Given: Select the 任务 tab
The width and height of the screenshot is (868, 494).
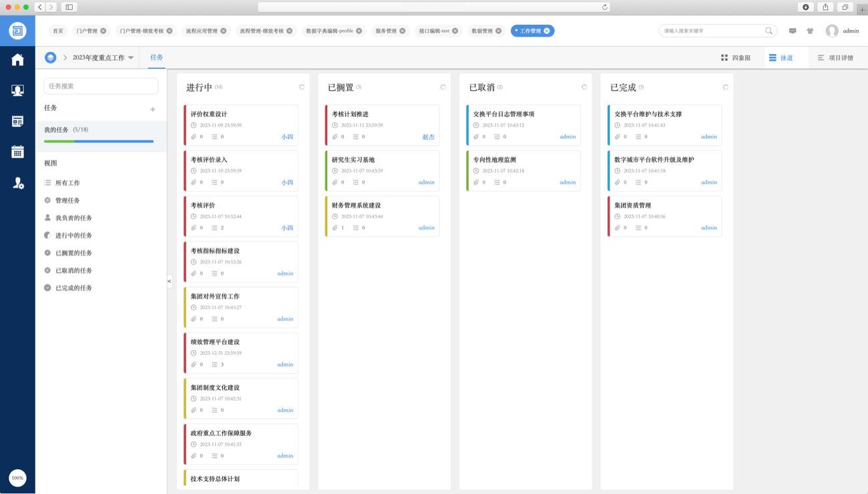Looking at the screenshot, I should click(157, 57).
